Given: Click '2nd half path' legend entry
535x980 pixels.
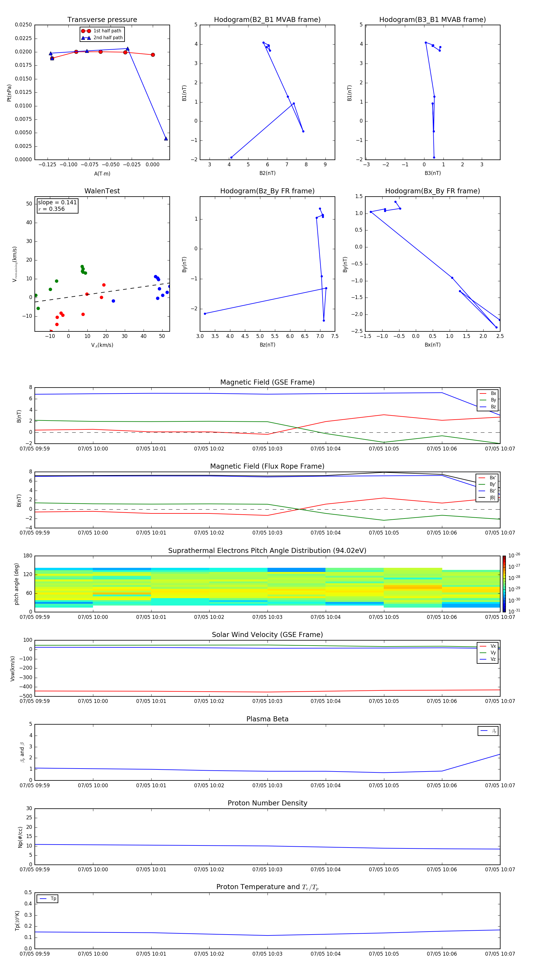Looking at the screenshot, I should pos(102,38).
